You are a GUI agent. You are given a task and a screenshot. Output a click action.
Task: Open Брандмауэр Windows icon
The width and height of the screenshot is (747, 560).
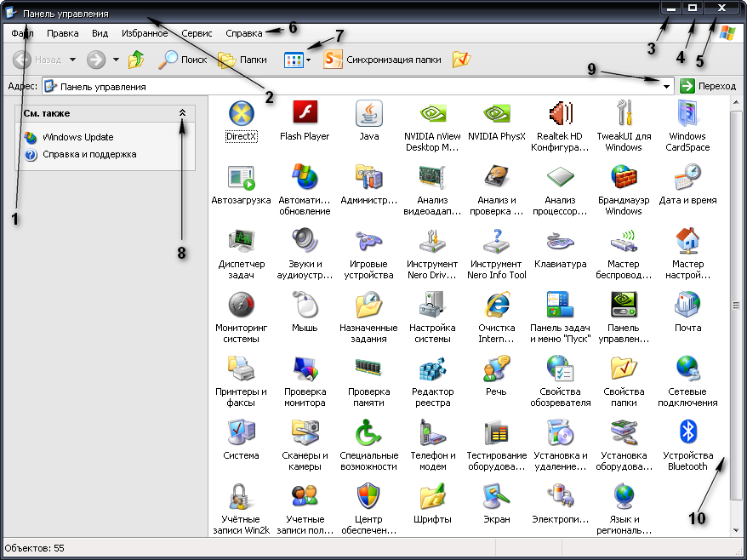[624, 177]
